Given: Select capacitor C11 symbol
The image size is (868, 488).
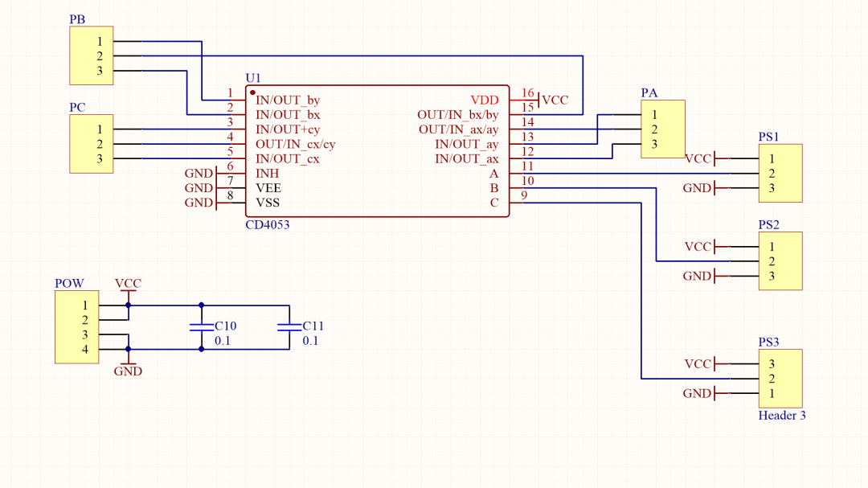Looking at the screenshot, I should point(289,327).
